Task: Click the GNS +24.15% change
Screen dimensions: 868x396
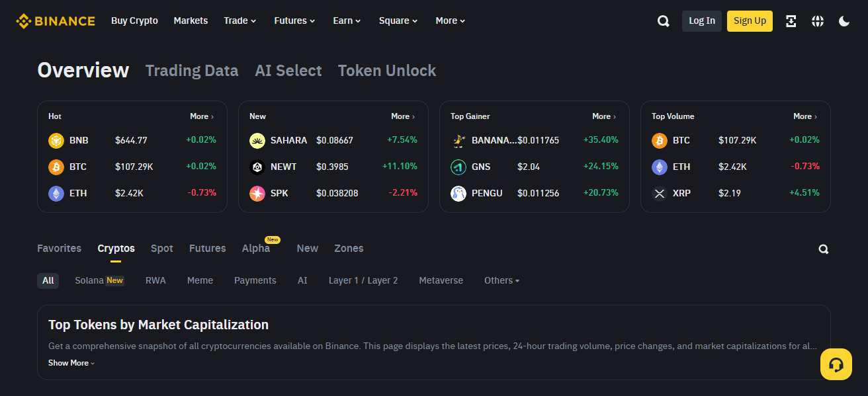Action: pos(601,167)
